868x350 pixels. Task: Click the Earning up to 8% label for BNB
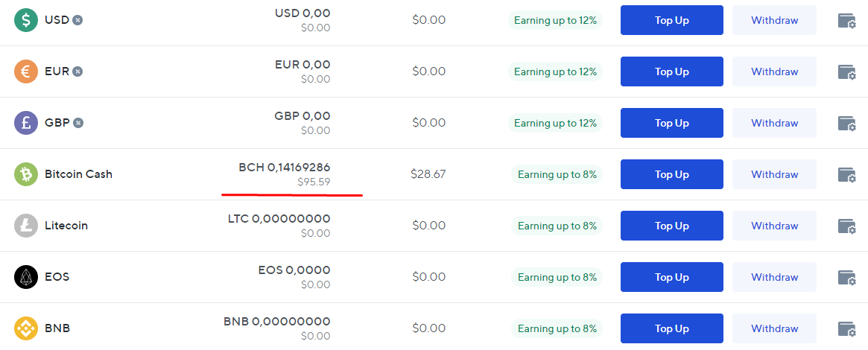click(x=557, y=328)
